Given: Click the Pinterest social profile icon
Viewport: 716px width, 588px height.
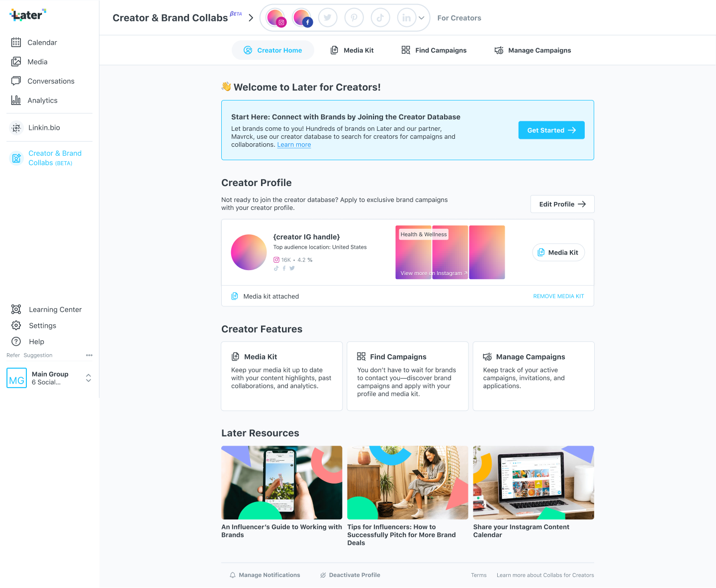Looking at the screenshot, I should pos(354,18).
